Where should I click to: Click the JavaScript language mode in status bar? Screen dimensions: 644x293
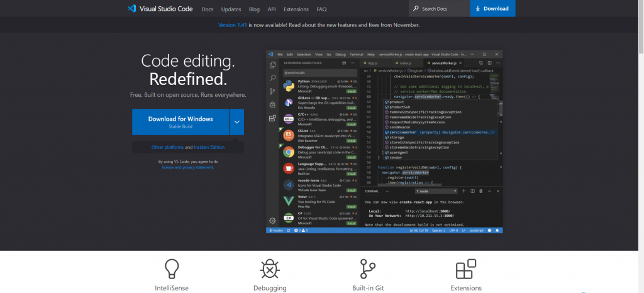click(x=477, y=231)
